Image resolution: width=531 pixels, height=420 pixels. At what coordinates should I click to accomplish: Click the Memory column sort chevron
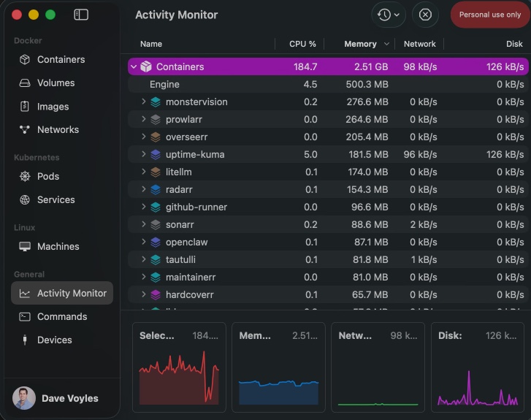pyautogui.click(x=386, y=44)
